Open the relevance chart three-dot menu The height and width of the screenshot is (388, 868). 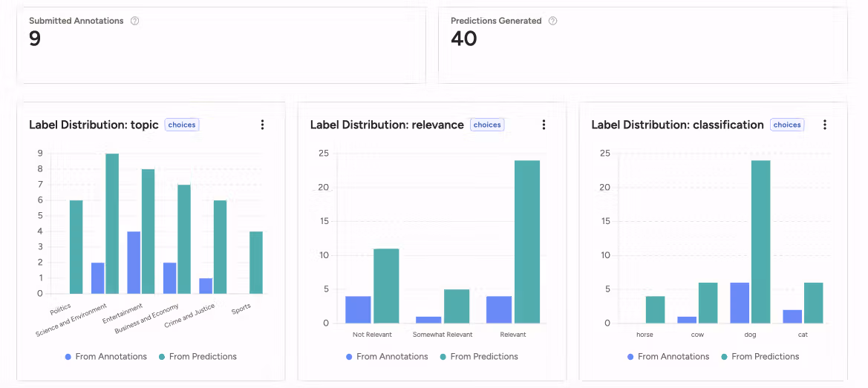(544, 125)
